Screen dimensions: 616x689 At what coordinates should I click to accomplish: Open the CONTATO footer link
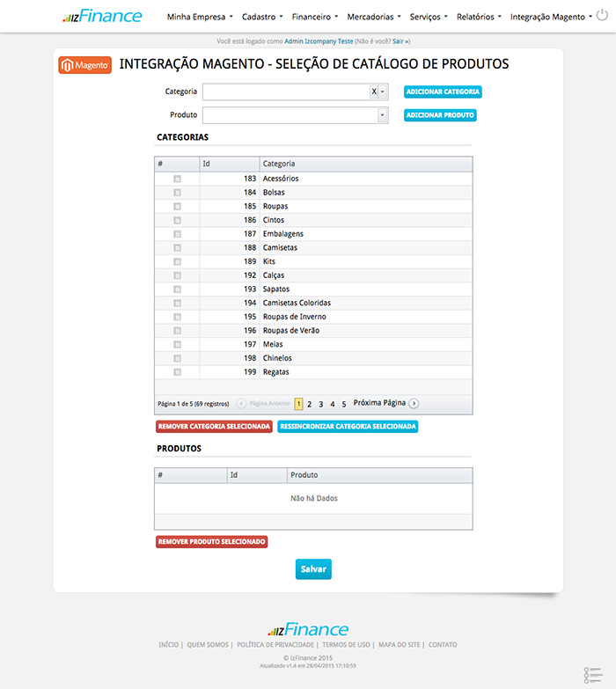pyautogui.click(x=443, y=645)
